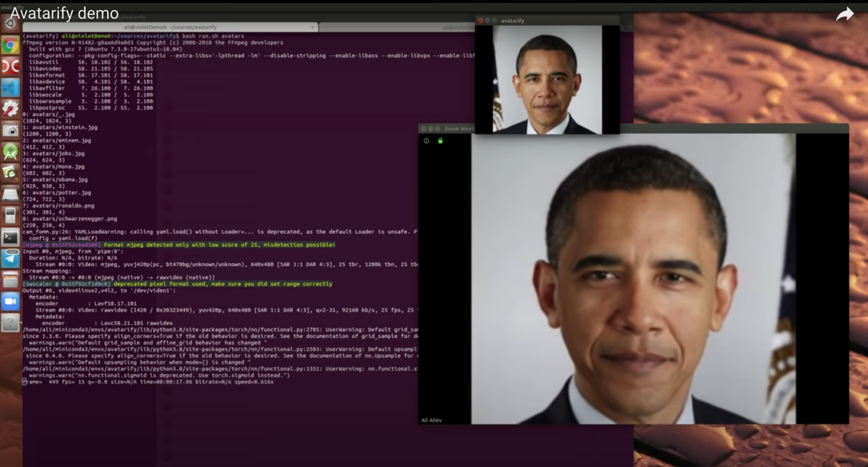Click the avatarify window title bar
The image size is (868, 467).
click(x=556, y=21)
